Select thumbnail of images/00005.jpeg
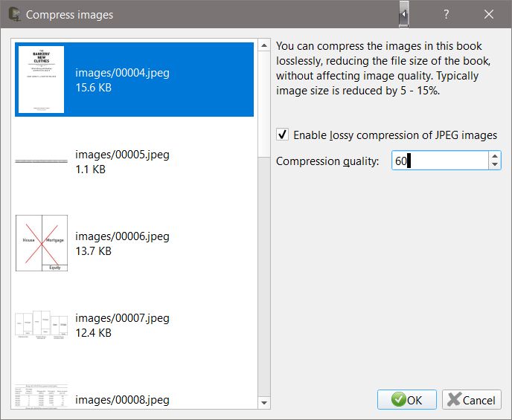 [x=42, y=161]
